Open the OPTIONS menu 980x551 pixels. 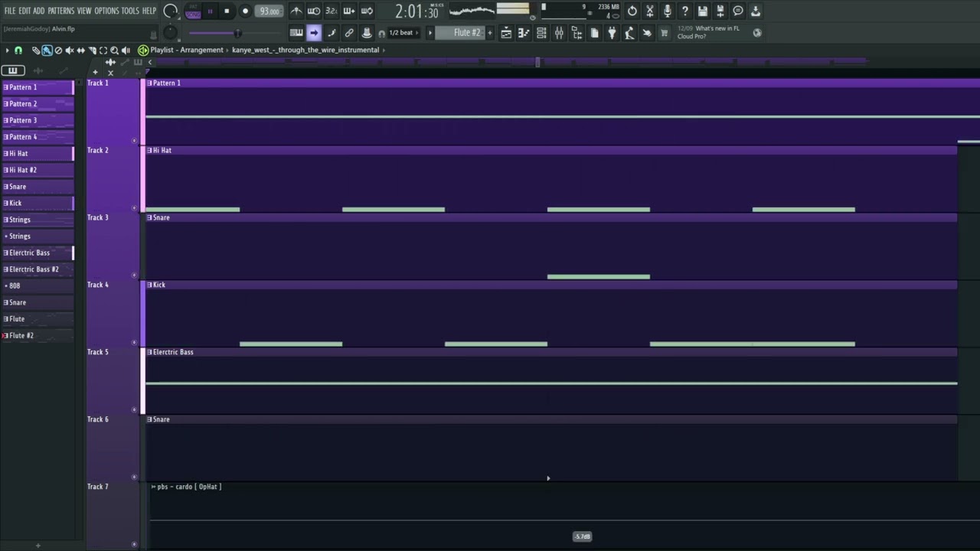(x=107, y=11)
